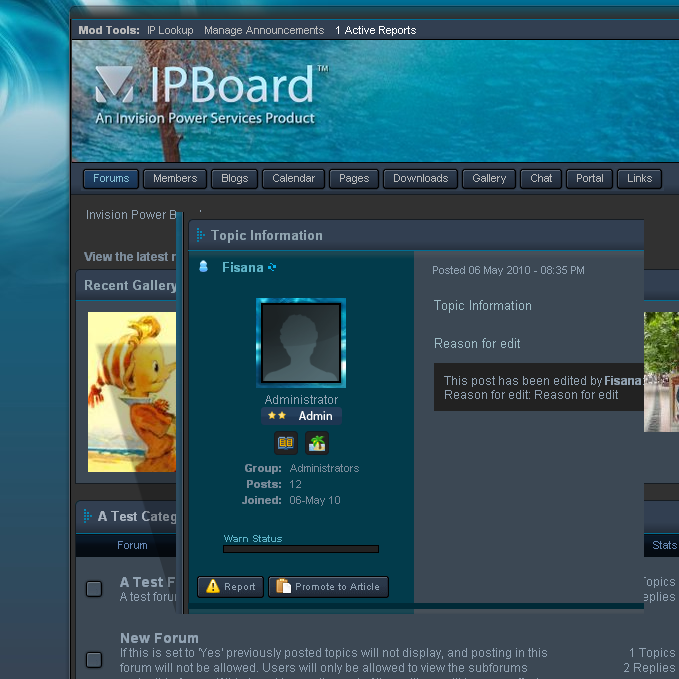Click the Invision Power Board breadcrumb
The height and width of the screenshot is (679, 679).
click(131, 215)
